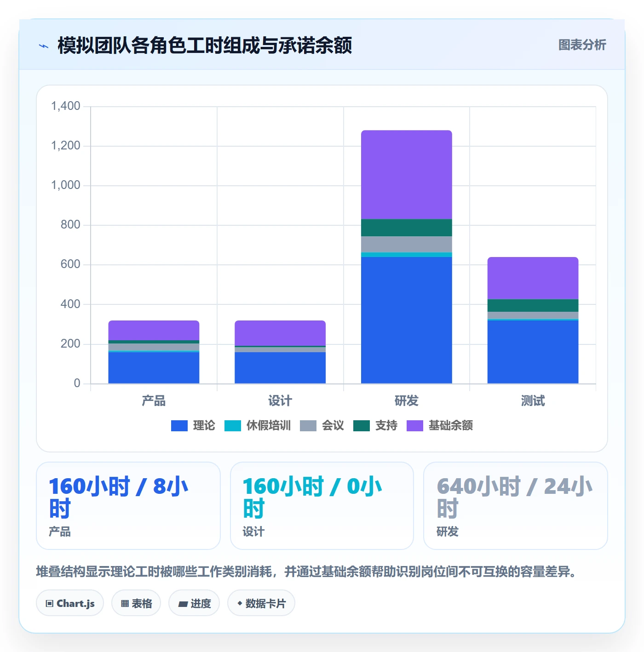644x652 pixels.
Task: Click the 测试 x-axis label
Action: [533, 401]
